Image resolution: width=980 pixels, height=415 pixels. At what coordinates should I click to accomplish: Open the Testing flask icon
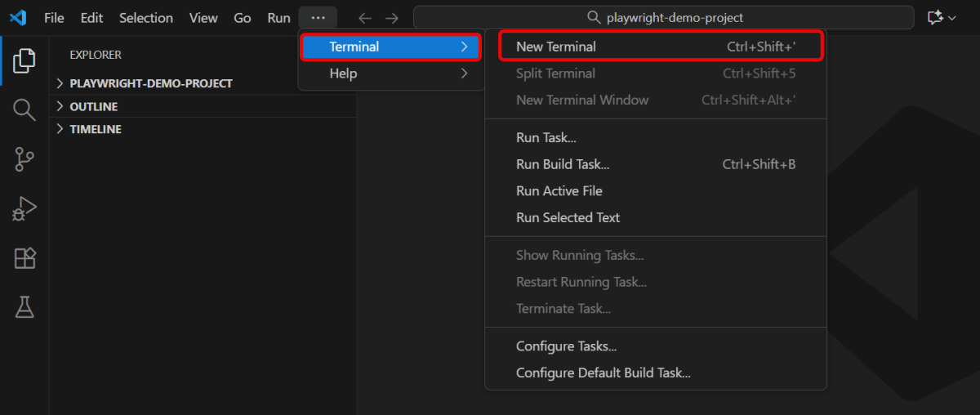tap(24, 307)
